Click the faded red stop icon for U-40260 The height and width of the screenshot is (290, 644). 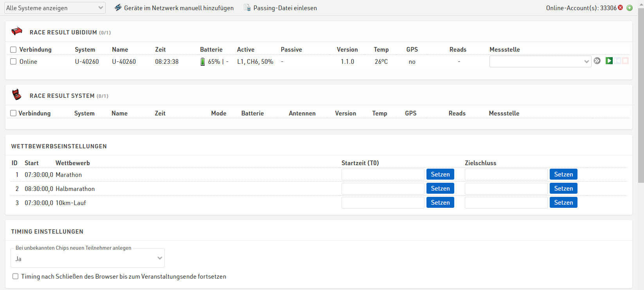click(x=625, y=61)
